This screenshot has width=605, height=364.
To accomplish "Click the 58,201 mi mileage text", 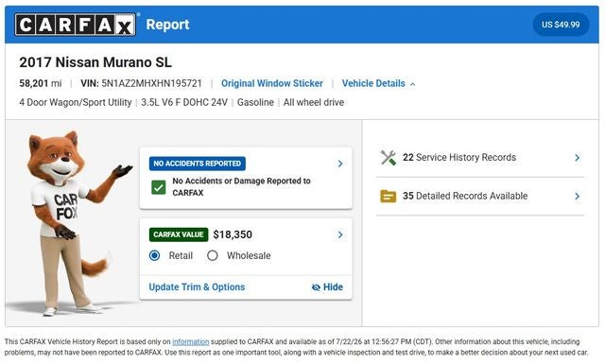I will pos(41,83).
